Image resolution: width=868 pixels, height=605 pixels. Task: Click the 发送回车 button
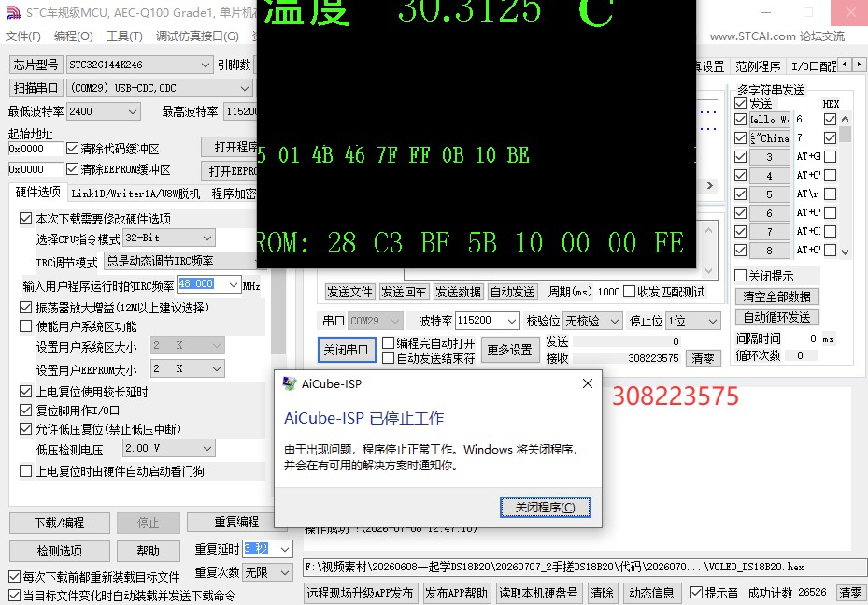(x=404, y=292)
